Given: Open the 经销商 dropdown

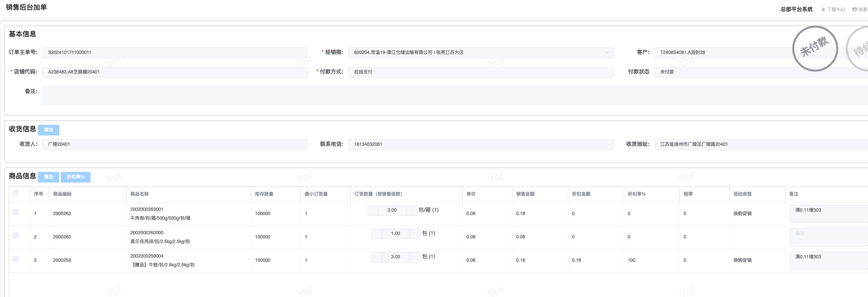Looking at the screenshot, I should (x=481, y=52).
